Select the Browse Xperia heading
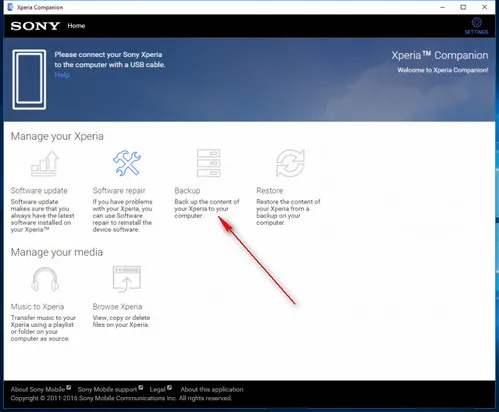This screenshot has height=412, width=499. pyautogui.click(x=117, y=307)
